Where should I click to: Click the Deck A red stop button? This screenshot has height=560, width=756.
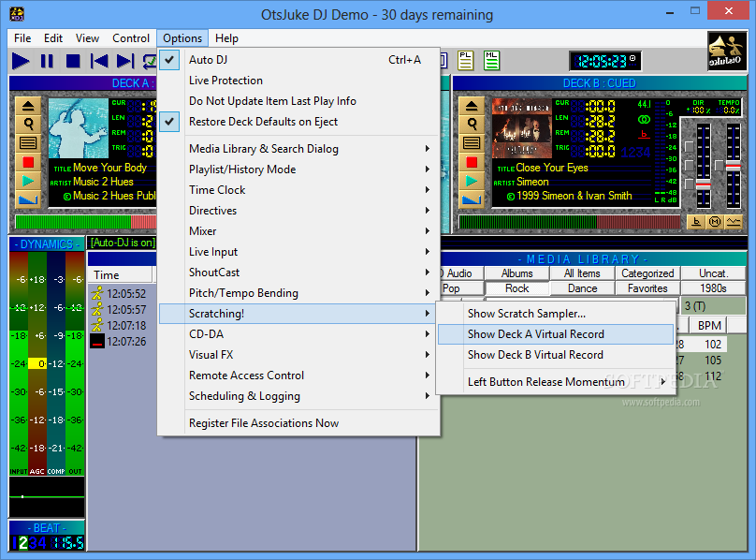point(28,162)
